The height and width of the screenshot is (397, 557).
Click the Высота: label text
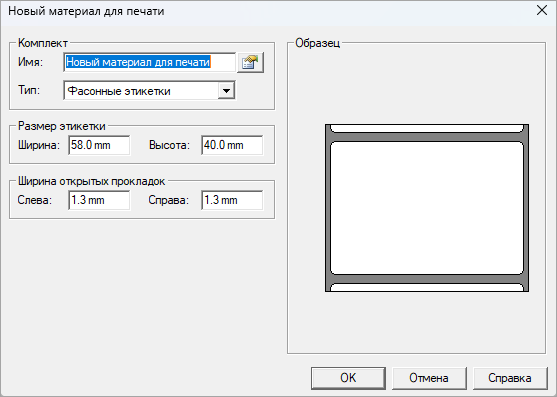[169, 145]
